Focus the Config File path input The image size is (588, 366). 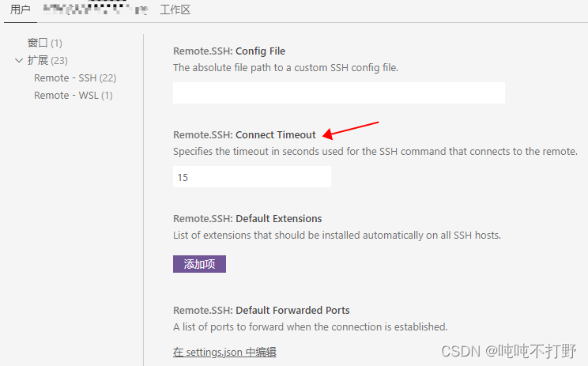point(338,93)
